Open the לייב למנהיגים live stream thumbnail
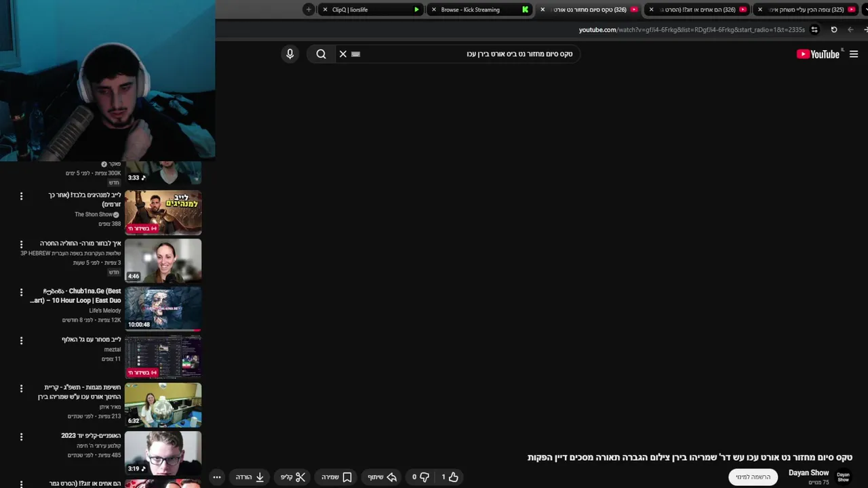The width and height of the screenshot is (868, 488). pyautogui.click(x=163, y=212)
